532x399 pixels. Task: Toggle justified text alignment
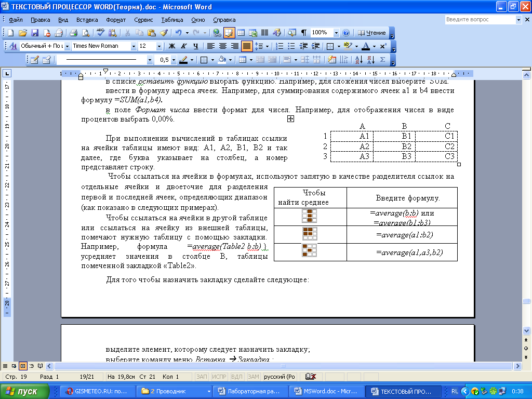[247, 46]
